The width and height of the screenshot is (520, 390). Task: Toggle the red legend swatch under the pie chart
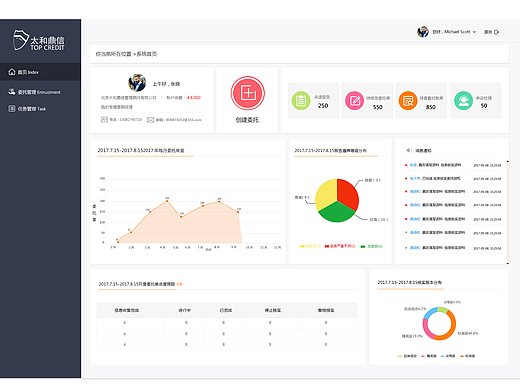tap(327, 246)
